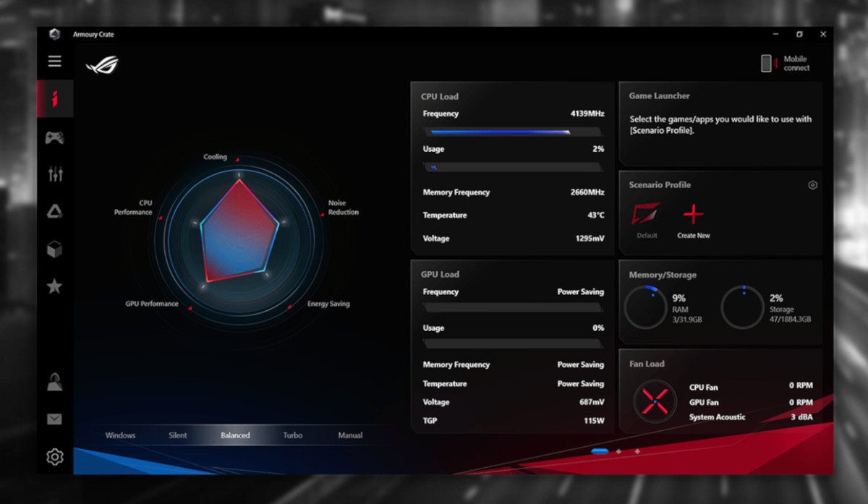Viewport: 868px width, 504px height.
Task: Click the GPU Load panel heading
Action: click(441, 274)
